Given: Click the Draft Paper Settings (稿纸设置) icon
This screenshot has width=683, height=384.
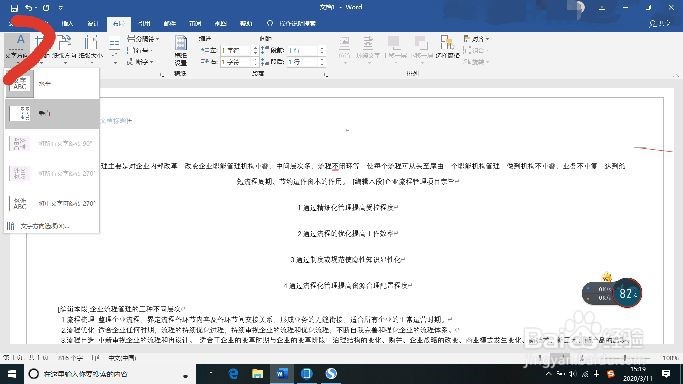Looking at the screenshot, I should click(180, 50).
